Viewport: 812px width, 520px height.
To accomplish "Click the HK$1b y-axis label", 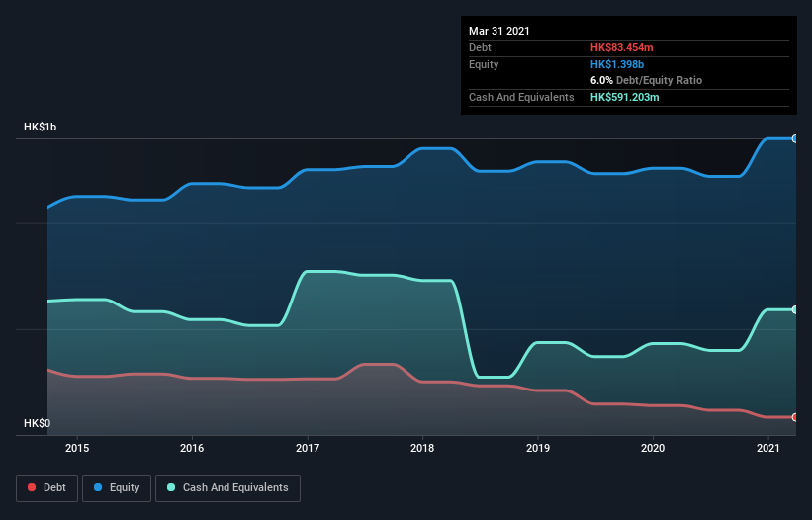I will click(40, 127).
